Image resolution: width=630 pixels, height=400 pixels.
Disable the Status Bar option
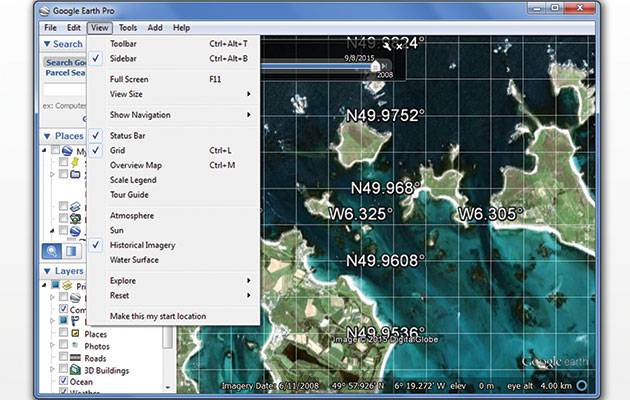[174, 136]
